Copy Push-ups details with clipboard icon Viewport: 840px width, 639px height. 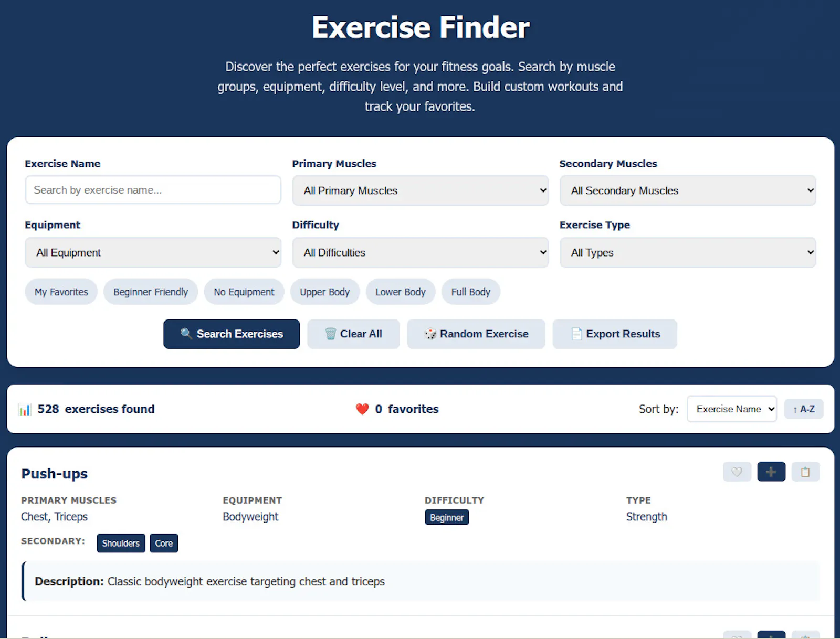tap(805, 472)
